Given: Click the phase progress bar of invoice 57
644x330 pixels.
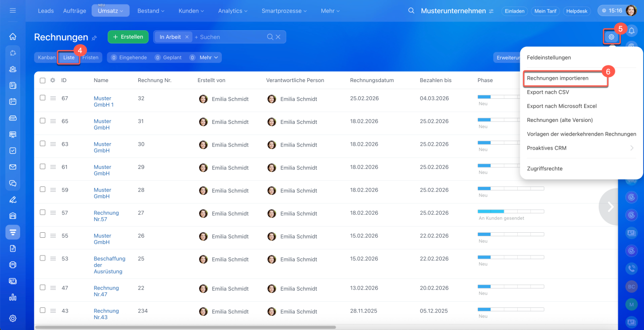Looking at the screenshot, I should click(x=510, y=211).
